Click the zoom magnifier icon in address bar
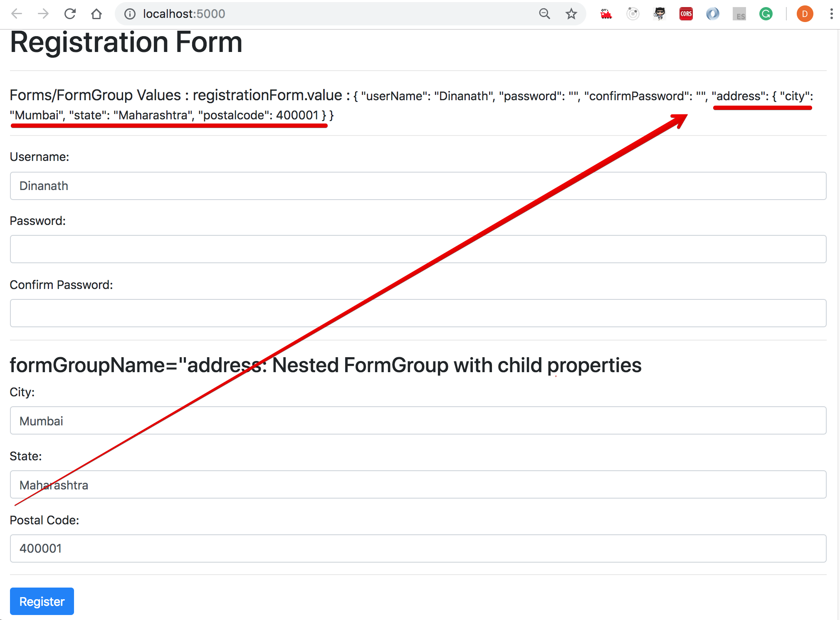This screenshot has width=840, height=620. tap(544, 14)
